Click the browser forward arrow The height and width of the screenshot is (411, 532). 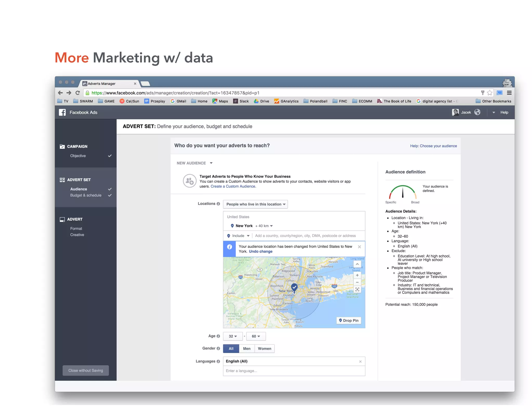69,93
